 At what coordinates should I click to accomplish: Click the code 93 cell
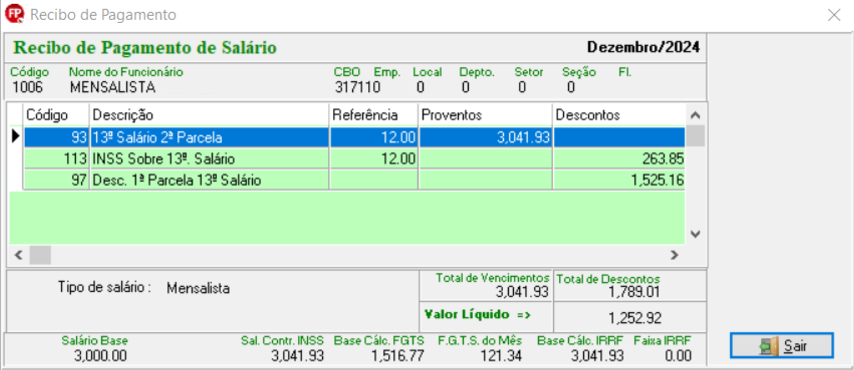(x=56, y=137)
